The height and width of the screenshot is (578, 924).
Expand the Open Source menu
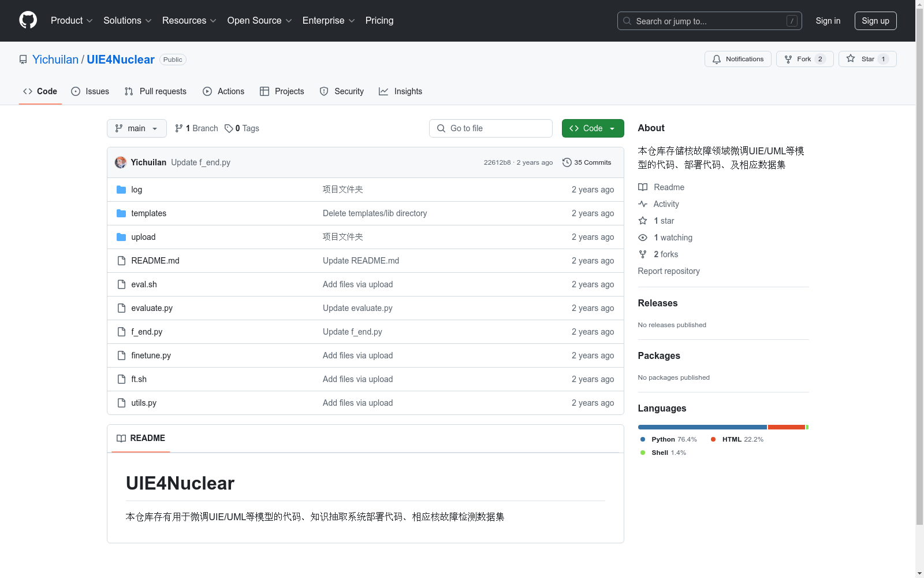260,20
